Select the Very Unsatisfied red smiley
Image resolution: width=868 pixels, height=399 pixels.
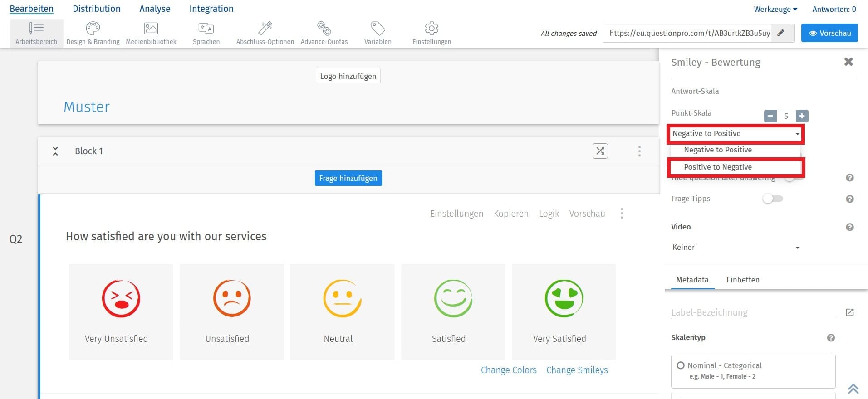(x=121, y=298)
